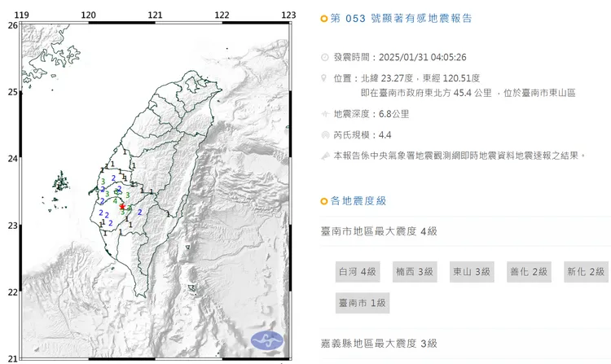Image resolution: width=611 pixels, height=364 pixels.
Task: Click the star icon beside 地震深度
Action: 324,114
